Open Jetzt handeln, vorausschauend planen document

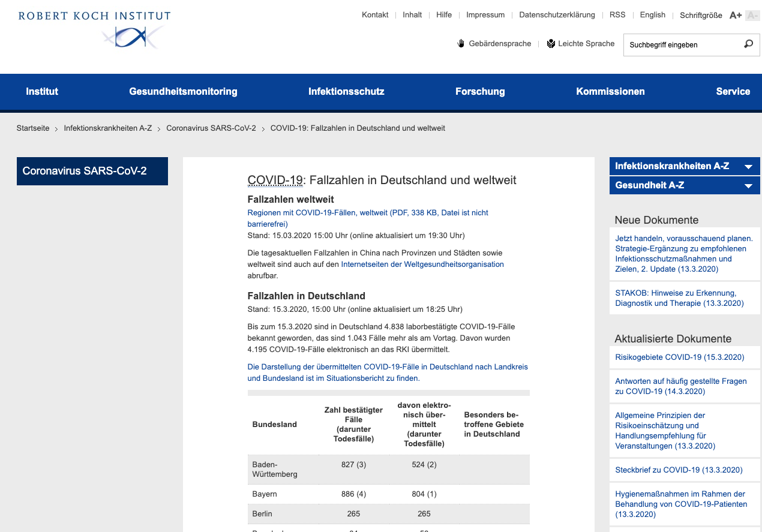tap(684, 254)
